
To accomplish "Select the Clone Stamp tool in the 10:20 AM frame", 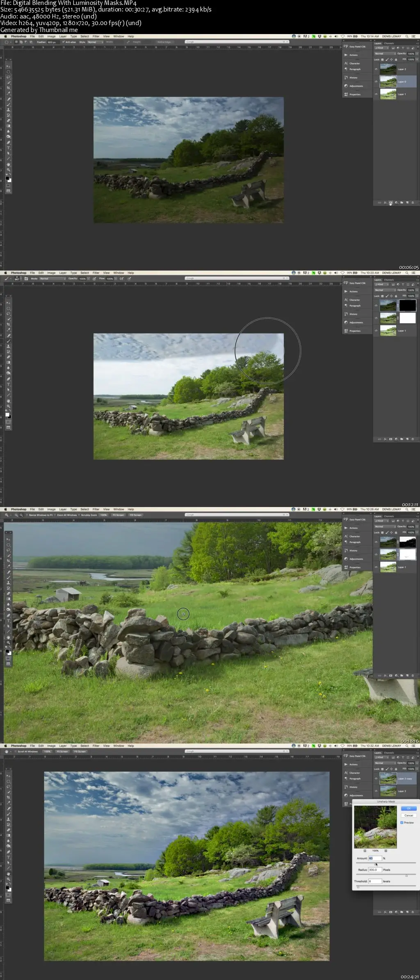I will (9, 346).
